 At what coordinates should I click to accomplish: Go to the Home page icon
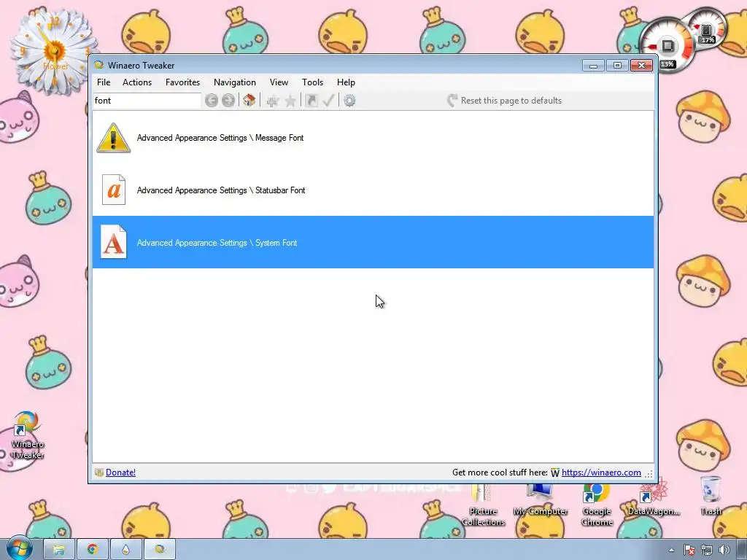click(x=249, y=101)
